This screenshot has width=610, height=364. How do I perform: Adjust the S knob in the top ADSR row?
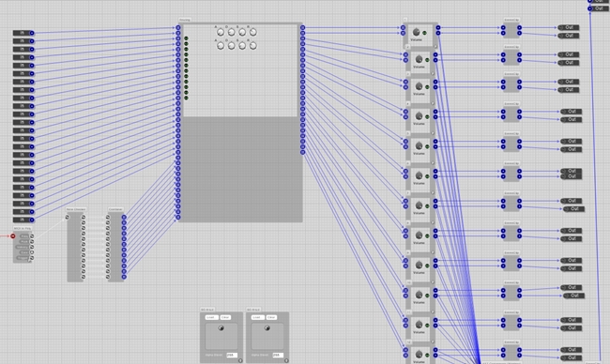click(242, 32)
